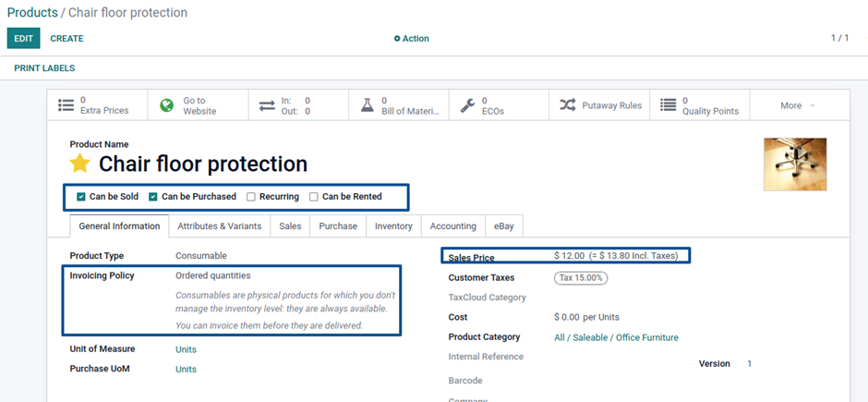
Task: Open the Accounting tab
Action: 453,225
